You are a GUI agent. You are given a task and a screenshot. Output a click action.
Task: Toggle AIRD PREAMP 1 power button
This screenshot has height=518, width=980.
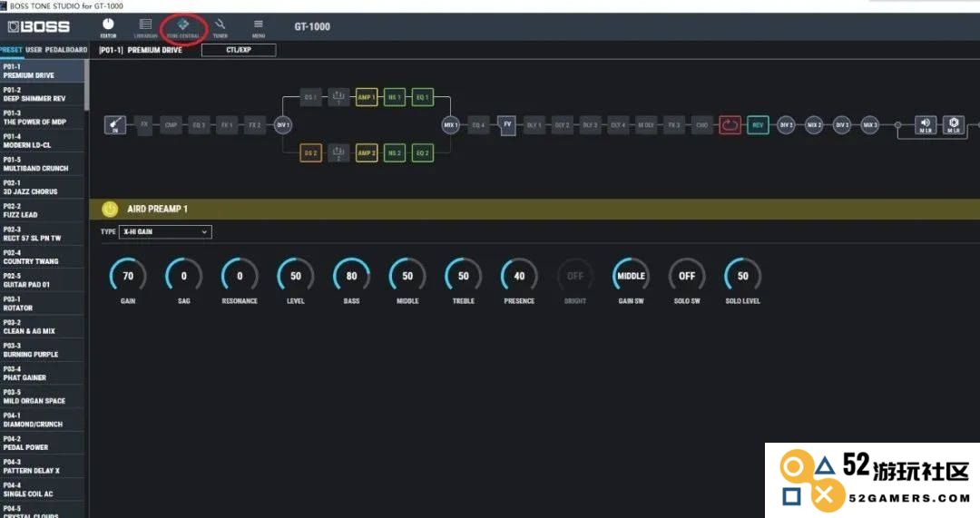(x=110, y=209)
